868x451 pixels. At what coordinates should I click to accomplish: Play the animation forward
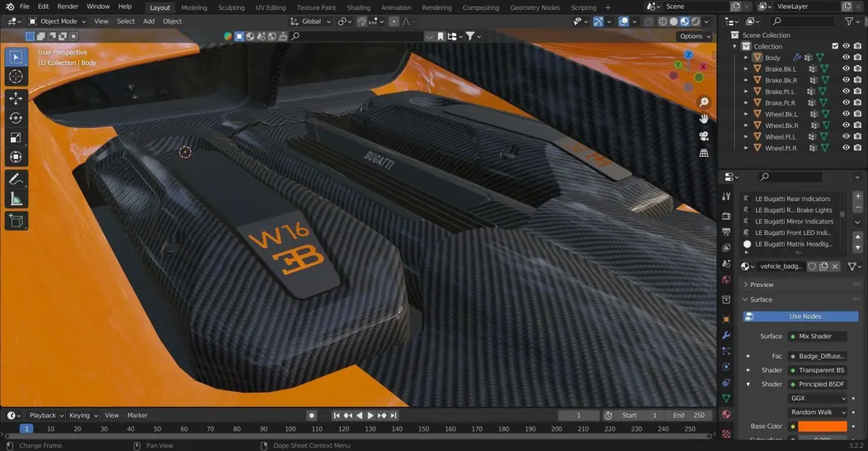tap(371, 416)
